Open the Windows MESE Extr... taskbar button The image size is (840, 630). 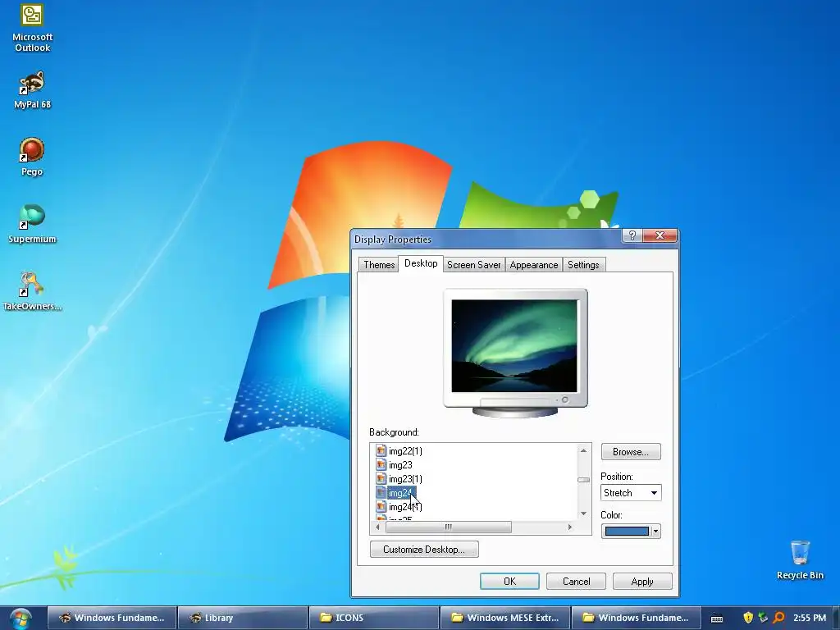505,618
